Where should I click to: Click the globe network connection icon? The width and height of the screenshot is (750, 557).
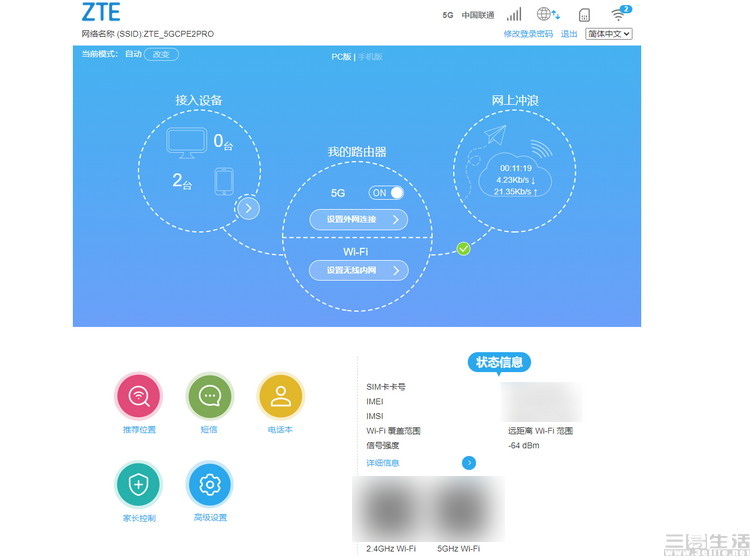tap(548, 14)
